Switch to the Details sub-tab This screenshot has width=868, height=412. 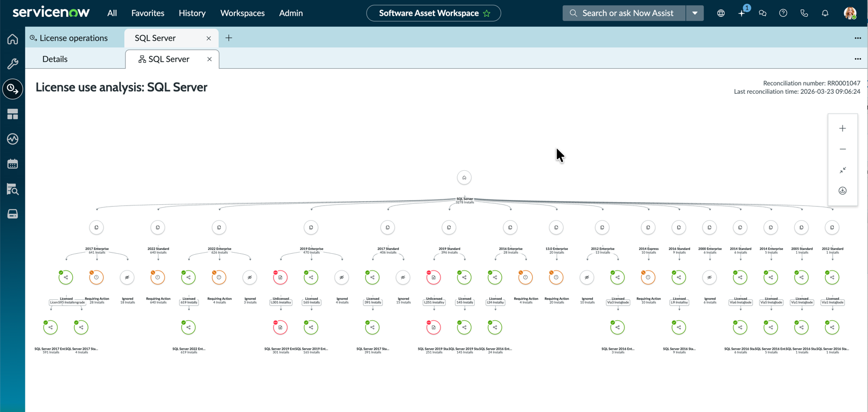[x=55, y=59]
